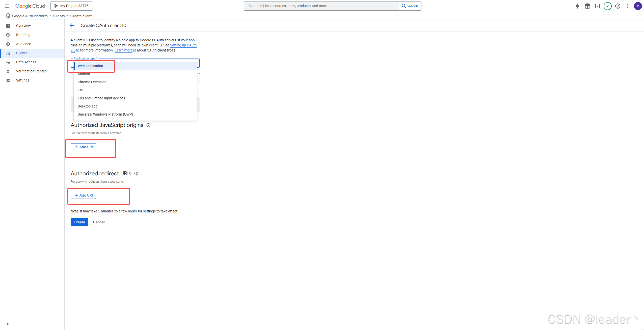Open the main hamburger navigation menu
This screenshot has width=644, height=330.
pos(7,6)
